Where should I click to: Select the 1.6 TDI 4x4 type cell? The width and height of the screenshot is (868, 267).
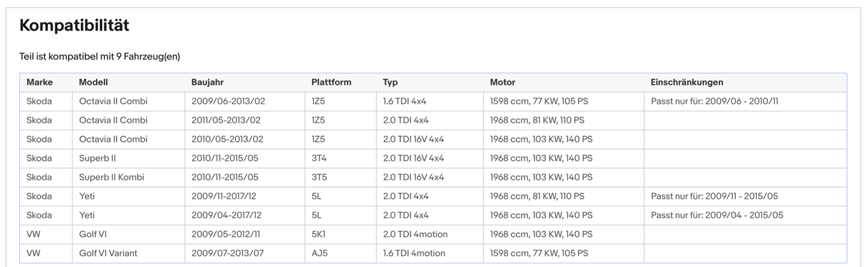pyautogui.click(x=404, y=101)
